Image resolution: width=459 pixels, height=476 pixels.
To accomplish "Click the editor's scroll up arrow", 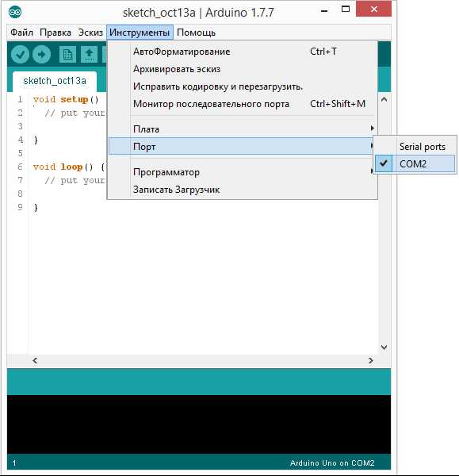I will pos(384,100).
